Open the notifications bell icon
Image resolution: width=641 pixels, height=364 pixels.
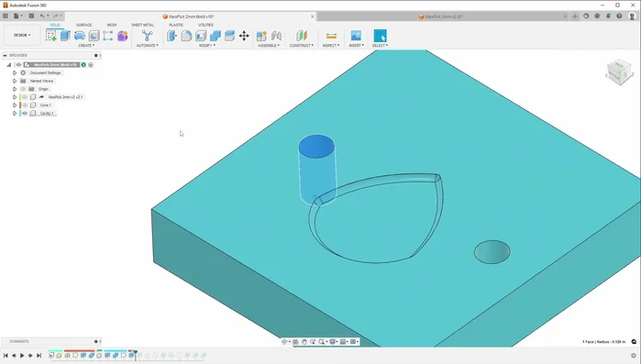tap(608, 16)
